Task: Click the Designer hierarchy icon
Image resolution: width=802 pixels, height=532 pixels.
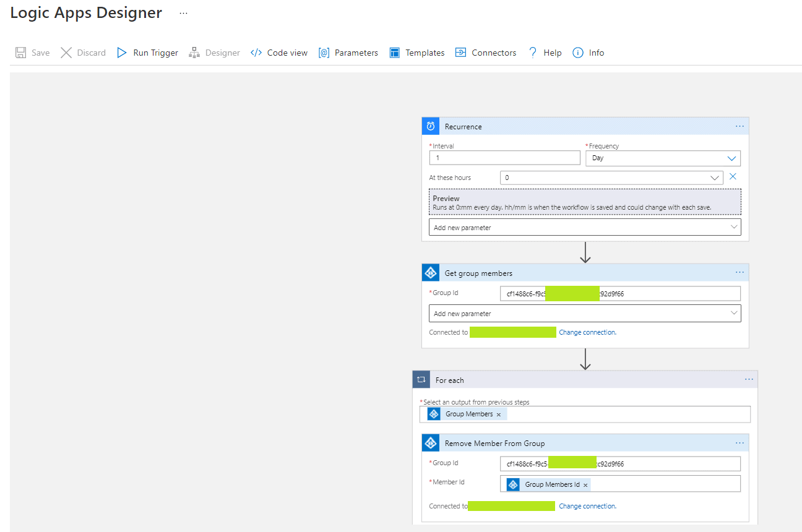Action: [194, 53]
